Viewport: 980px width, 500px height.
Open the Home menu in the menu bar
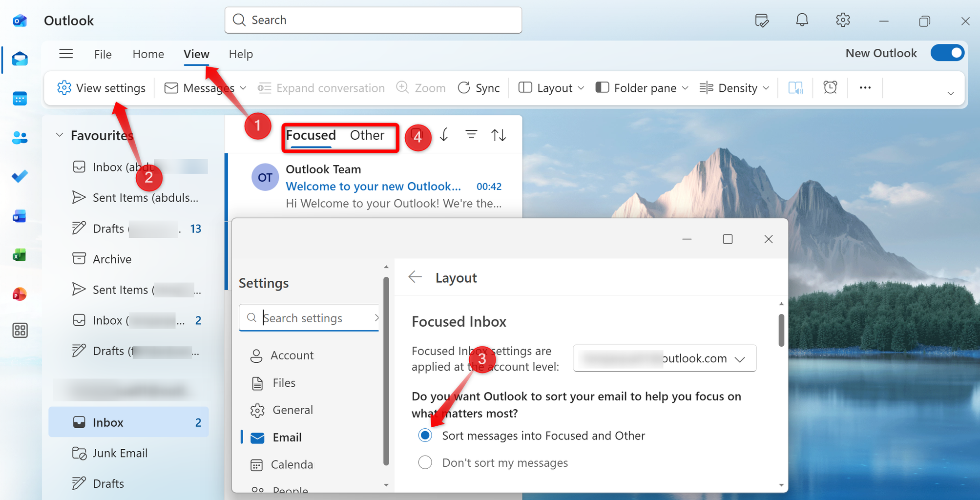(x=148, y=54)
